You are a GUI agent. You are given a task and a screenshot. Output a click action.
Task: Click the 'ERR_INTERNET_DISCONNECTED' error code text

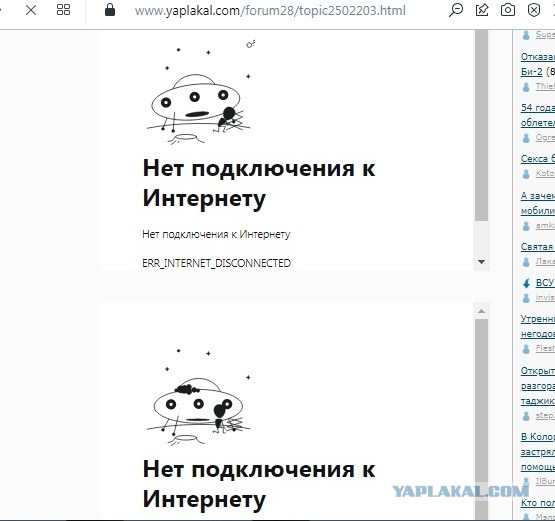[x=216, y=263]
